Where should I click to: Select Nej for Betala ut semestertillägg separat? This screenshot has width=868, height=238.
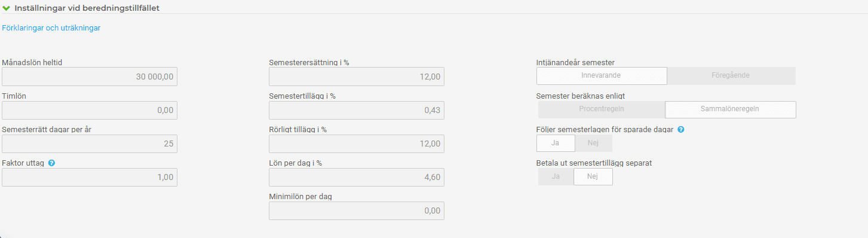click(x=593, y=176)
